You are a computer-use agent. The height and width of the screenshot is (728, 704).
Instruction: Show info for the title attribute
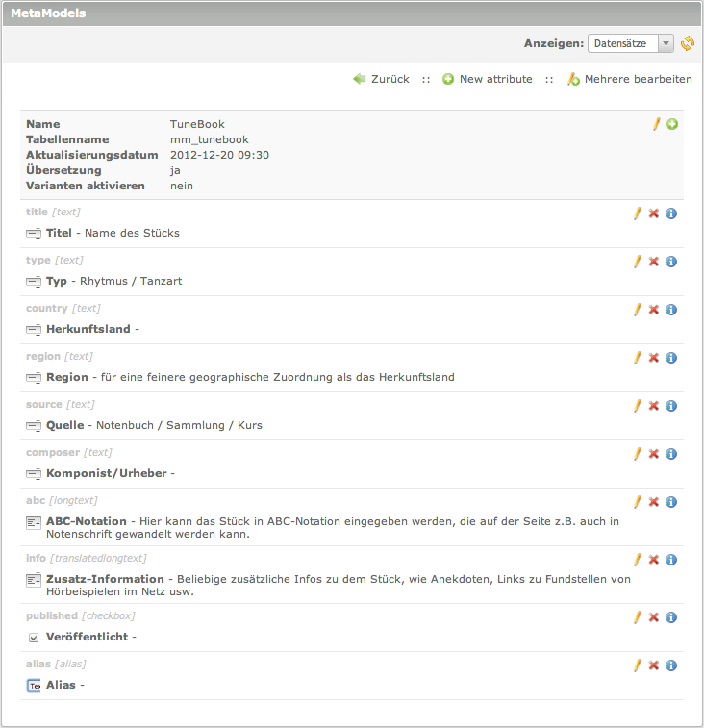pos(671,213)
